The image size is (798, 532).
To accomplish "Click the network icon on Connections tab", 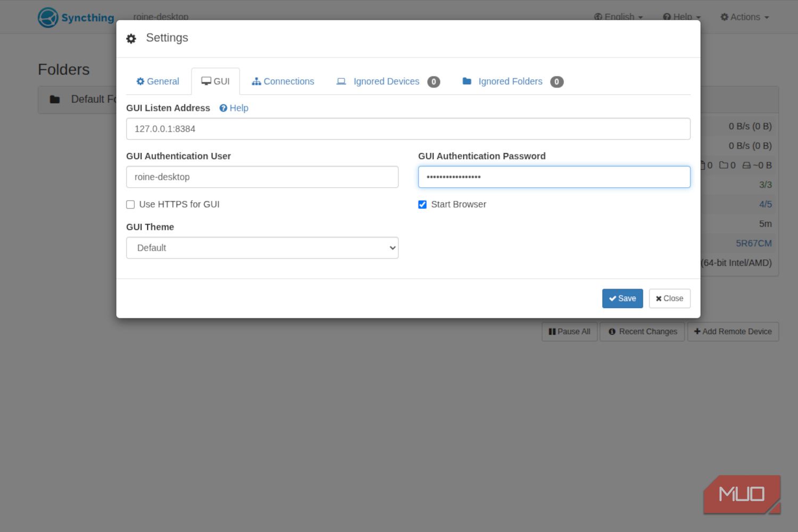I will click(256, 81).
